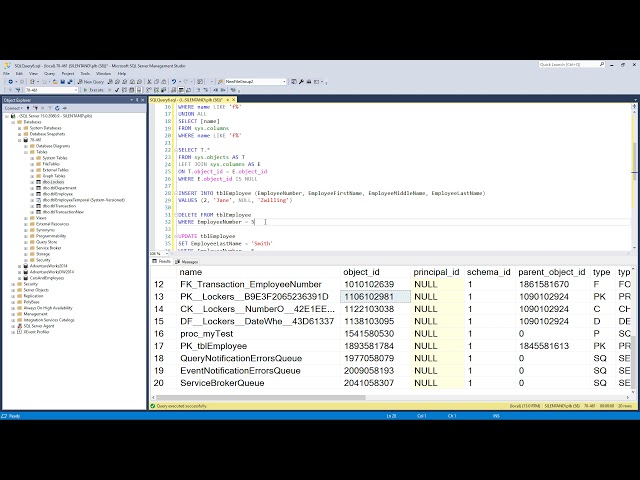Click the parent_object_id column header

[x=551, y=272]
